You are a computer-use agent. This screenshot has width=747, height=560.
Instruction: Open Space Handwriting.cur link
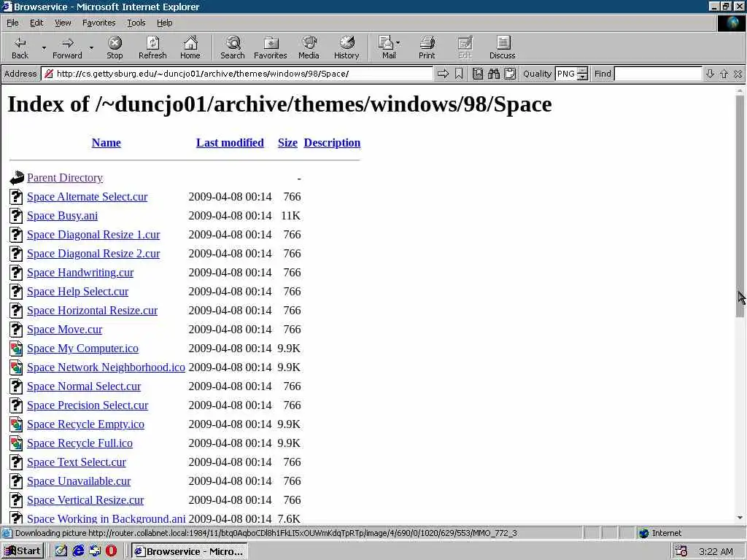pos(80,273)
